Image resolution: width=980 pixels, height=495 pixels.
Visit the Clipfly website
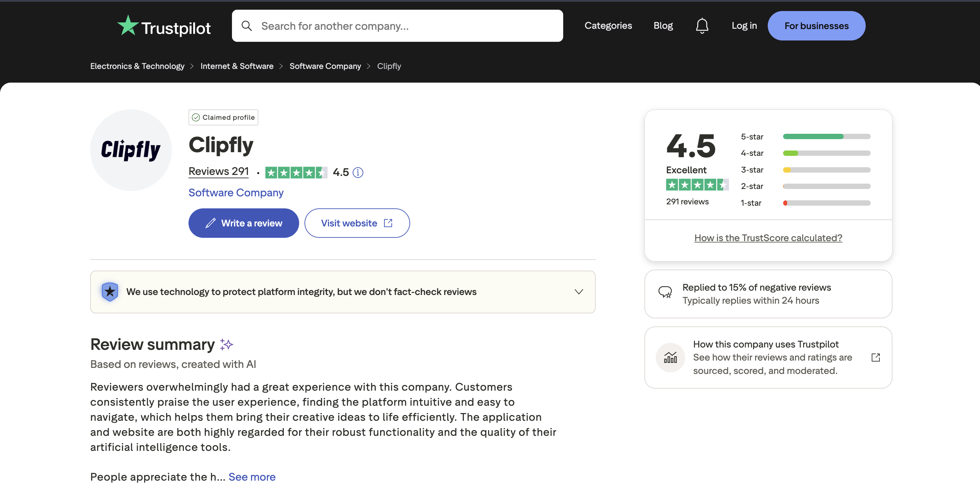[x=357, y=223]
